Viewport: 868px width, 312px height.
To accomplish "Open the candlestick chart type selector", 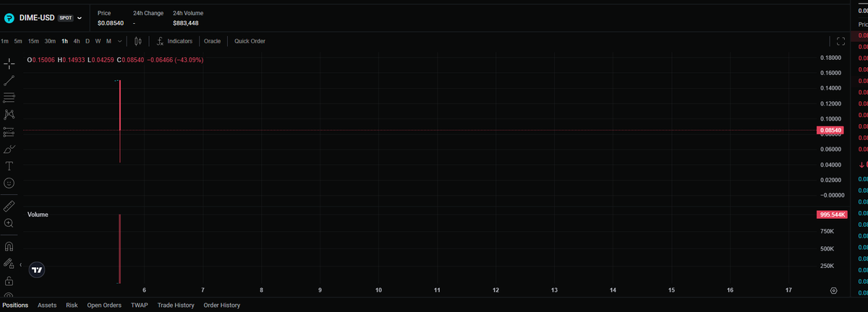I will [x=138, y=41].
